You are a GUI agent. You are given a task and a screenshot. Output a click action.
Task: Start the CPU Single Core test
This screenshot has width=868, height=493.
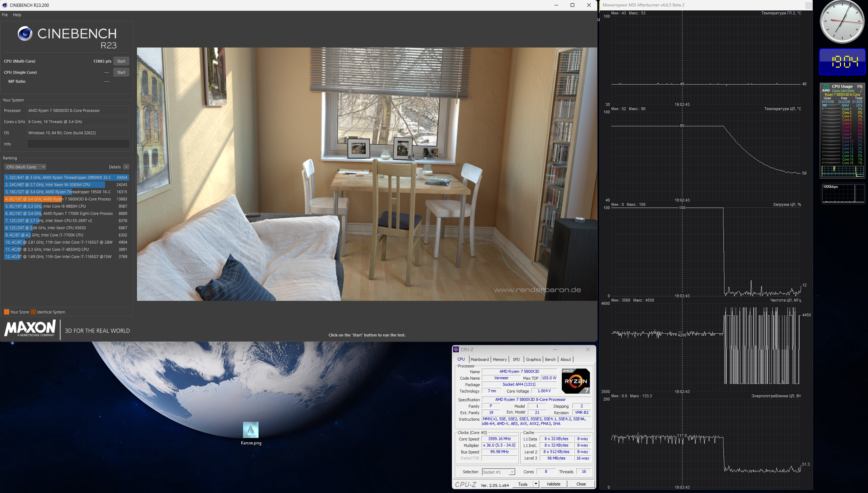click(x=121, y=72)
